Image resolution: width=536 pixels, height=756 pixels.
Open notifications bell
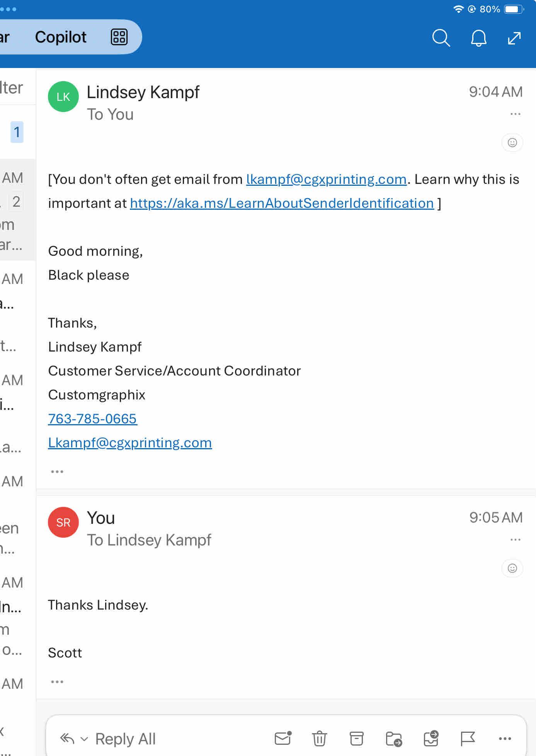478,38
